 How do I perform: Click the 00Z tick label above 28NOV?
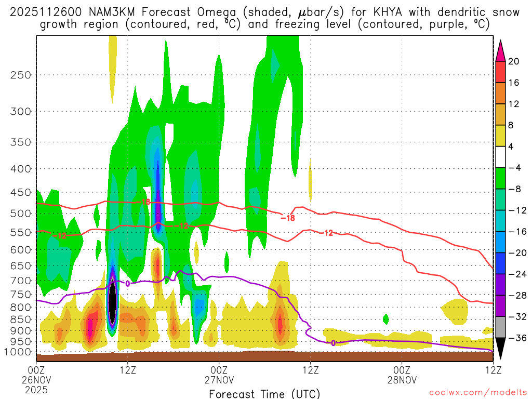402,370
